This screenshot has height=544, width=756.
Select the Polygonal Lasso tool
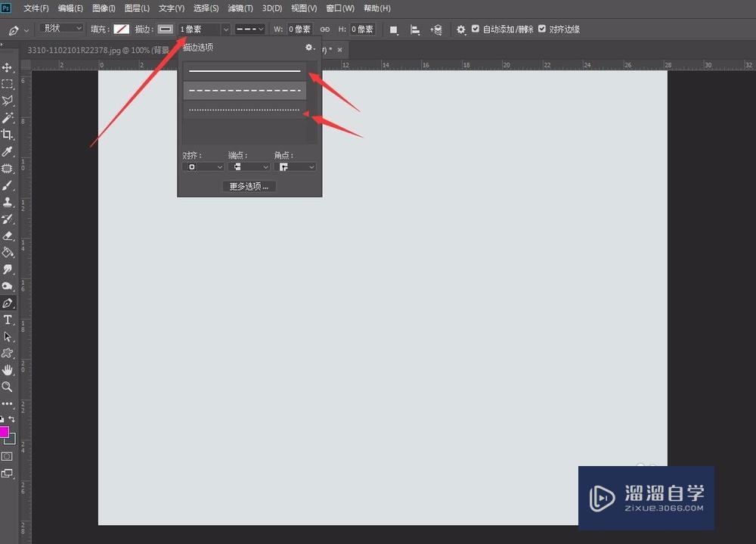click(x=8, y=101)
